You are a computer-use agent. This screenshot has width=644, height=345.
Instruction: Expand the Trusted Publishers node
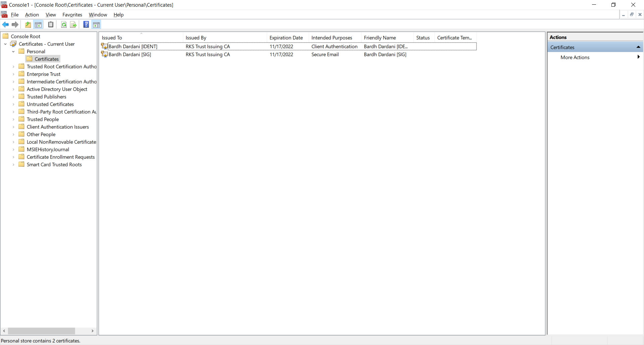pyautogui.click(x=13, y=97)
